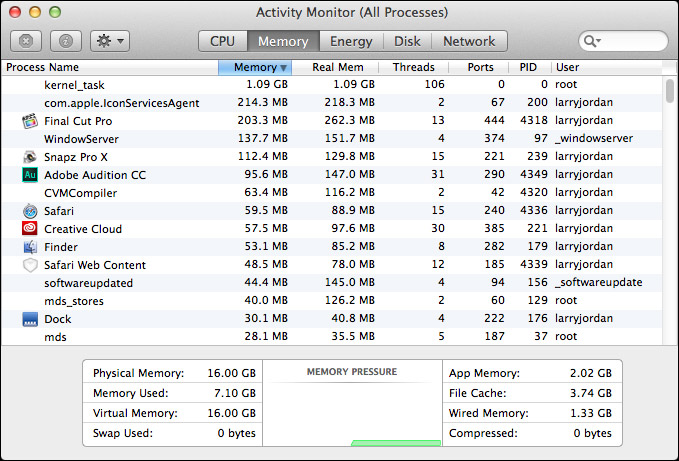Open the Network tab
The height and width of the screenshot is (461, 679).
[469, 41]
